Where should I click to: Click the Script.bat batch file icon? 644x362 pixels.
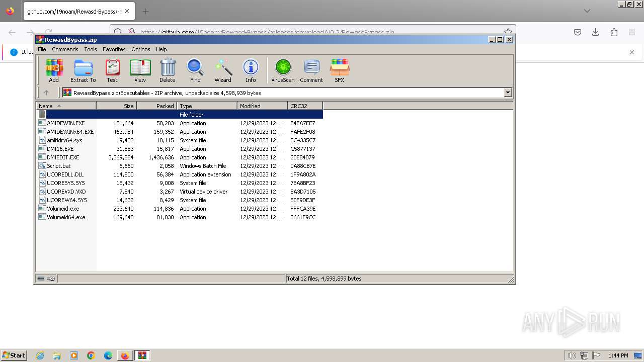pyautogui.click(x=42, y=166)
